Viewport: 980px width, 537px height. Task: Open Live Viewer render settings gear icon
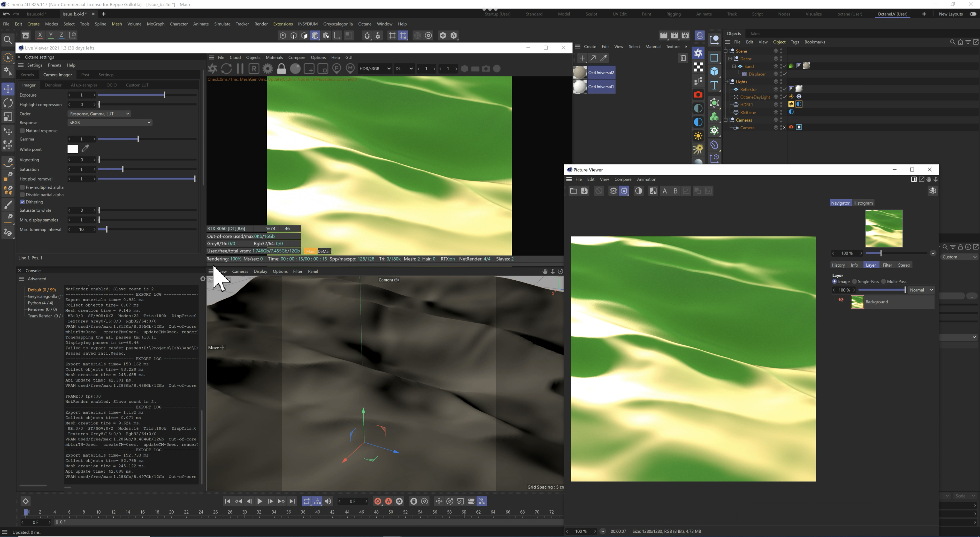pyautogui.click(x=268, y=69)
